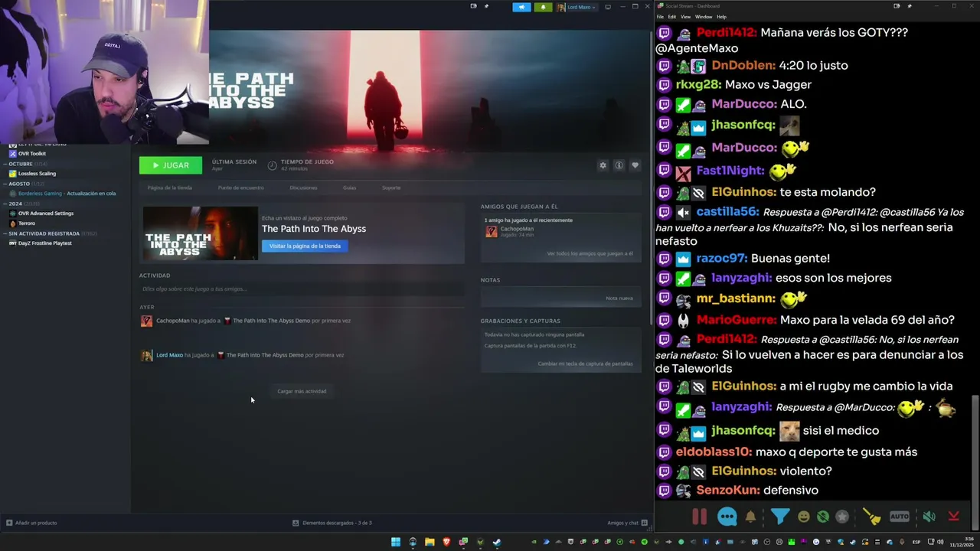Click the green JUGAR play button

coord(171,165)
